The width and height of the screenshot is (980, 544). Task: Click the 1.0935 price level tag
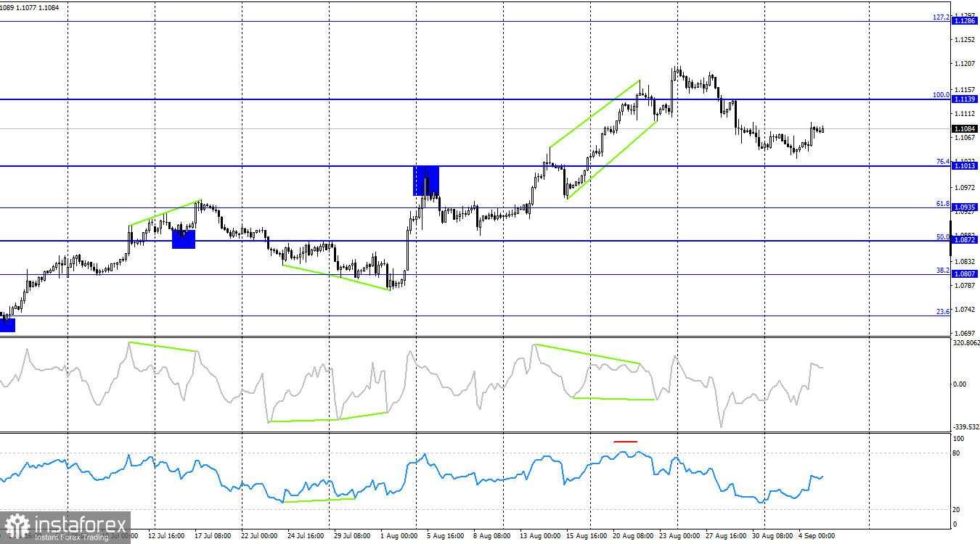click(964, 207)
